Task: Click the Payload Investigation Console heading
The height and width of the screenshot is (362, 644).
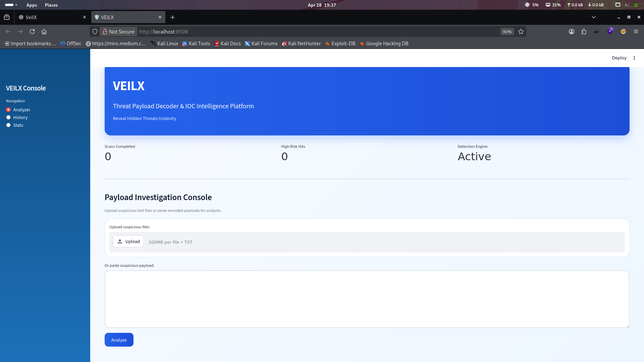Action: click(158, 197)
